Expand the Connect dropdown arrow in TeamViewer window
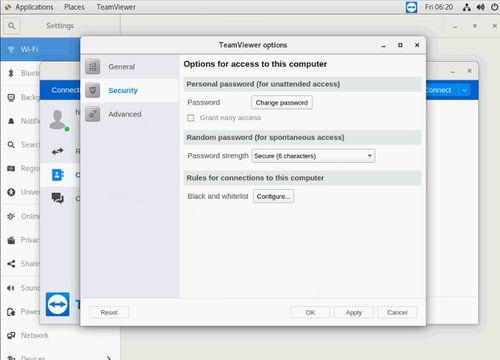This screenshot has width=500, height=360. [464, 90]
